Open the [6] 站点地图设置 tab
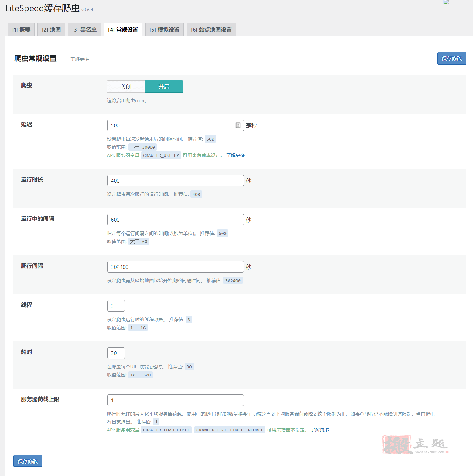 [211, 30]
